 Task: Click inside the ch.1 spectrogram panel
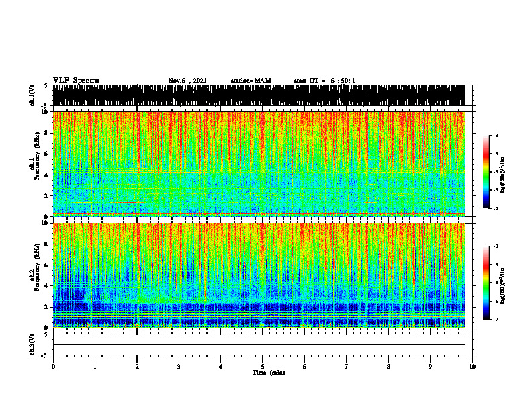click(x=259, y=164)
